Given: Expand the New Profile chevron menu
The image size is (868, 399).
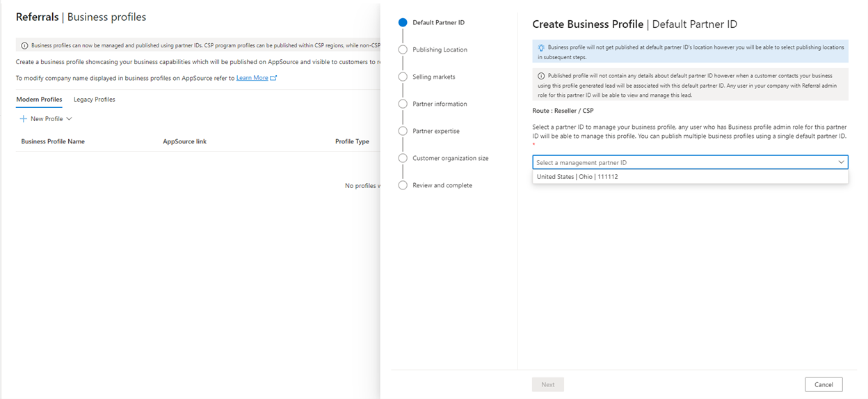Looking at the screenshot, I should [x=69, y=119].
